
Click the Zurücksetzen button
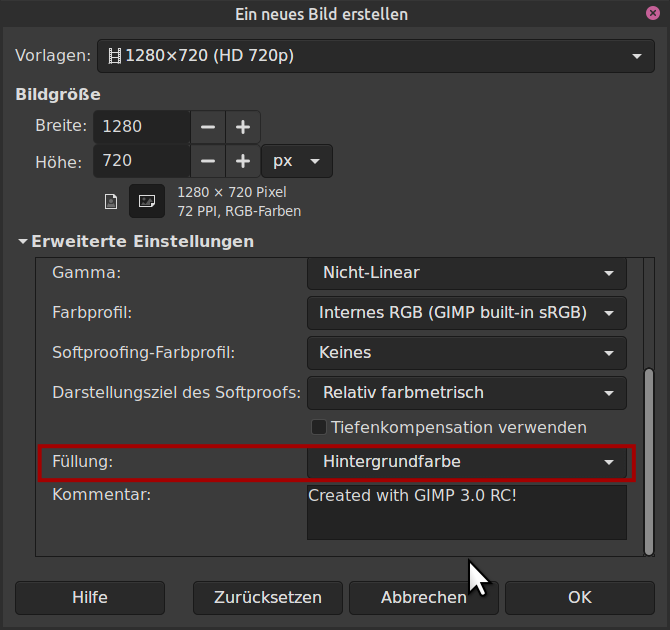(x=267, y=598)
